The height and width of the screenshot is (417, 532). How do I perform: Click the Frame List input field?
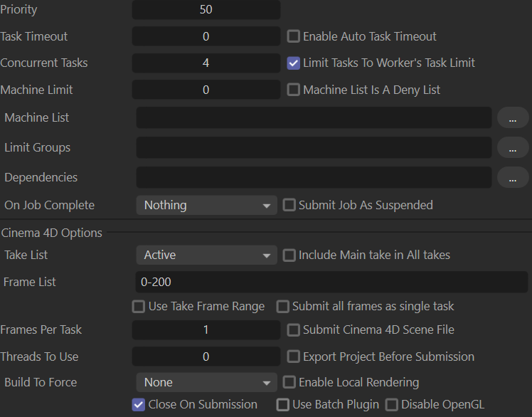click(331, 283)
